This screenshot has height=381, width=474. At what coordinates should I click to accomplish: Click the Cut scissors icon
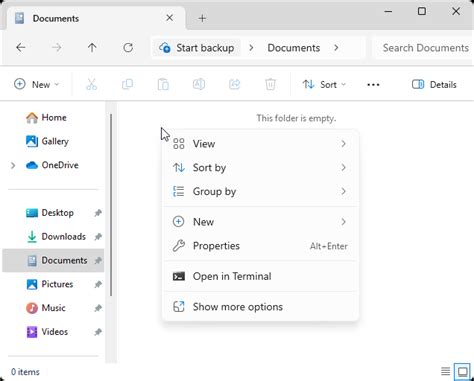tap(91, 84)
